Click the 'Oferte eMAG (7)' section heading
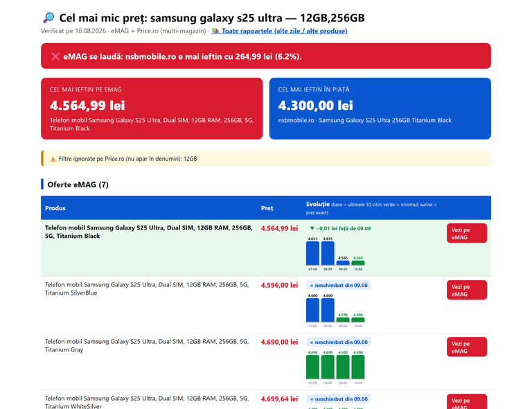 pyautogui.click(x=78, y=184)
